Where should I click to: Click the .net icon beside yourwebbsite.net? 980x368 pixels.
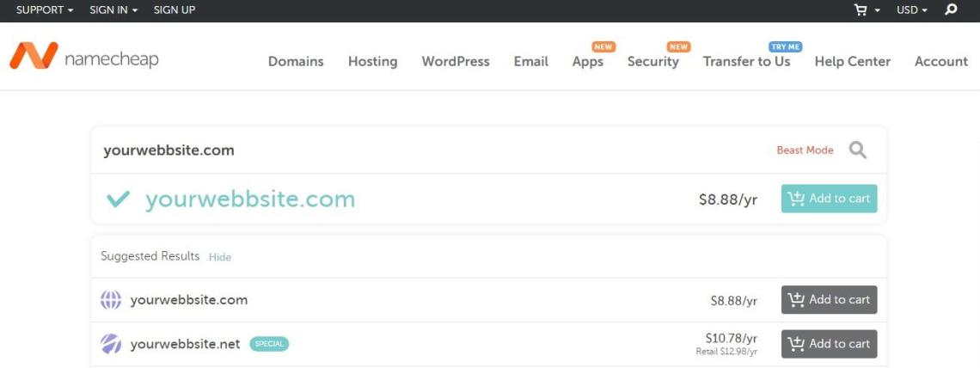(111, 344)
